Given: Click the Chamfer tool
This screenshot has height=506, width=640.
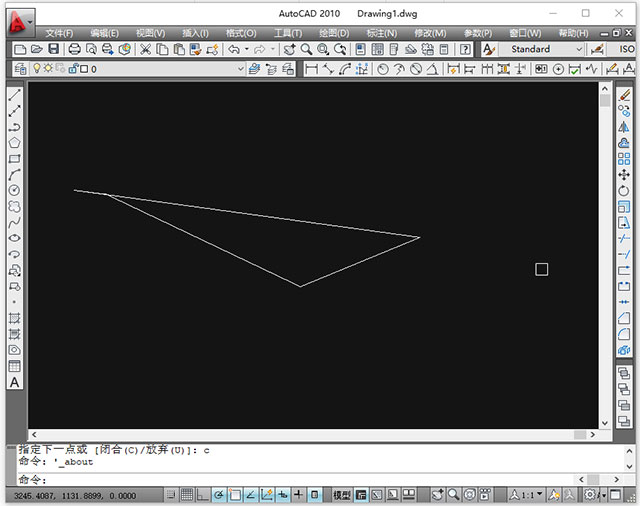Looking at the screenshot, I should [624, 318].
